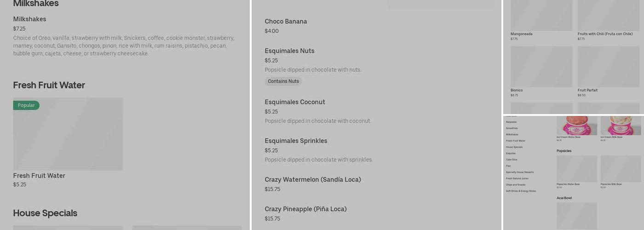Click the Fruit Parfait thumbnail
Image resolution: width=644 pixels, height=230 pixels.
[609, 67]
